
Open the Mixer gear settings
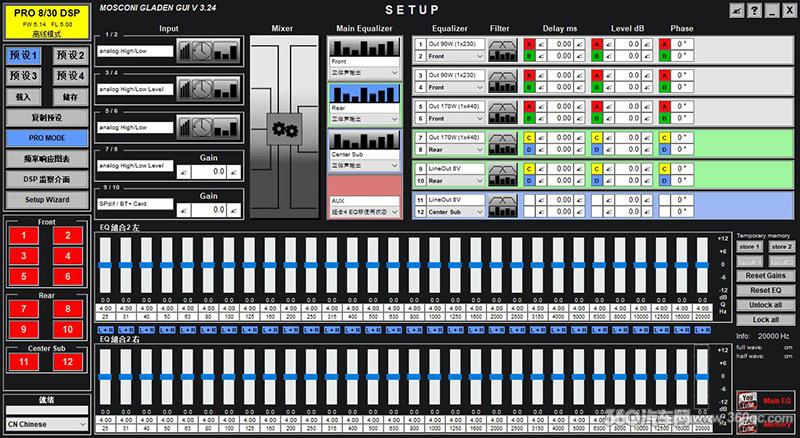tap(285, 129)
